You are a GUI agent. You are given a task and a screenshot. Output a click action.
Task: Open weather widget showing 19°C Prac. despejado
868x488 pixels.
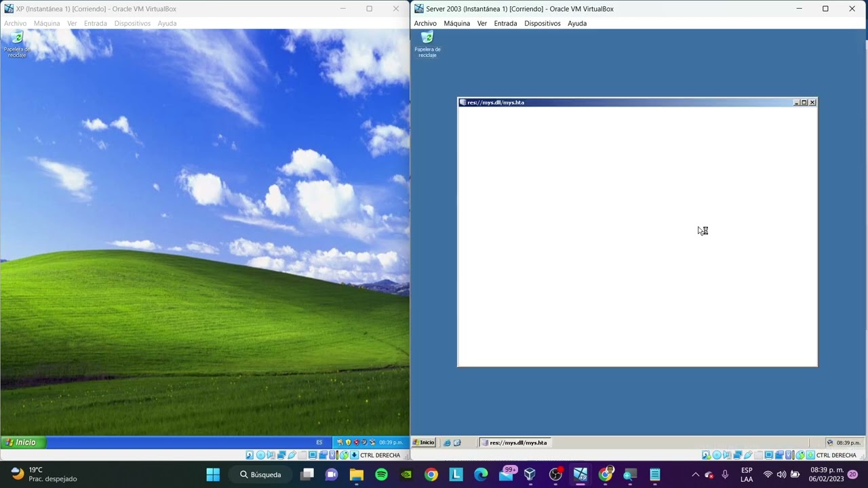45,474
